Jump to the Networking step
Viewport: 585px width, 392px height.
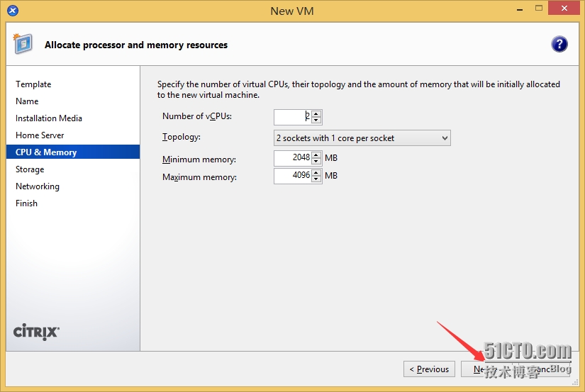tap(38, 186)
